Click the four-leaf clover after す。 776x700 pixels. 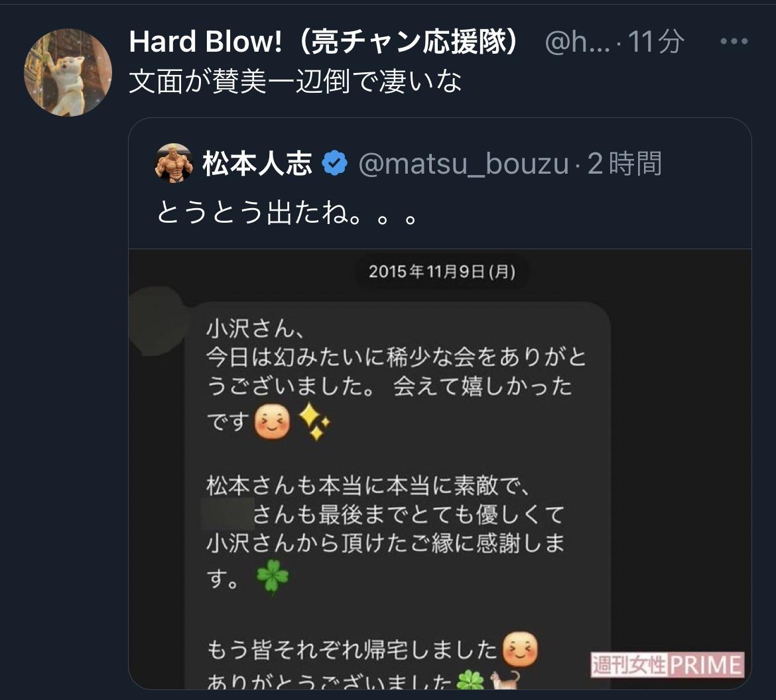(273, 577)
